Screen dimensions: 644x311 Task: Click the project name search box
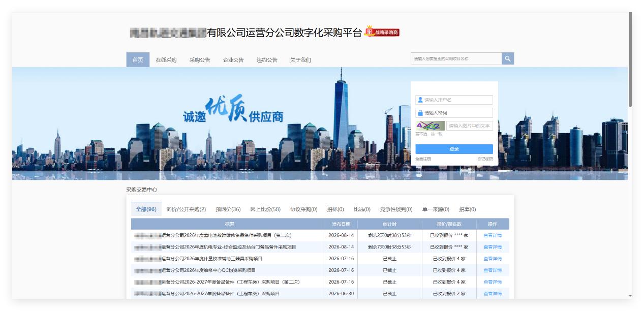pos(456,58)
